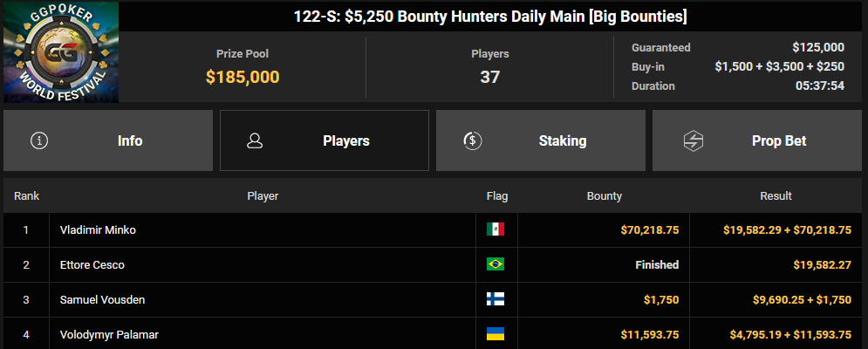Click the GGPoker World Festival logo
Screen dimensions: 868x349
(61, 52)
